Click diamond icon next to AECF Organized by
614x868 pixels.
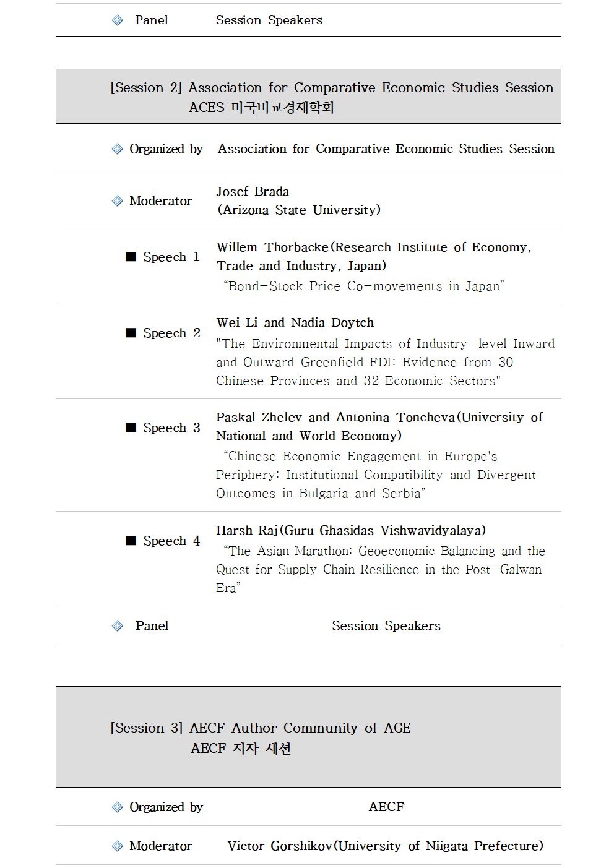118,807
